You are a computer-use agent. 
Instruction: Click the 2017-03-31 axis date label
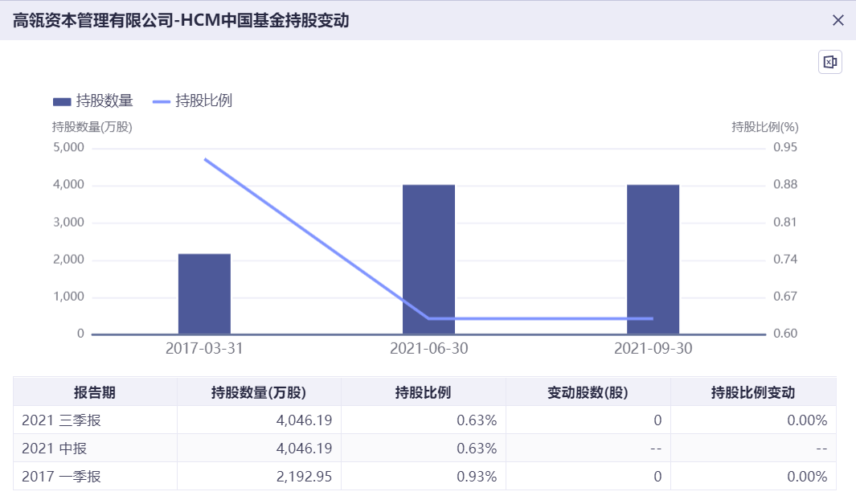(204, 348)
